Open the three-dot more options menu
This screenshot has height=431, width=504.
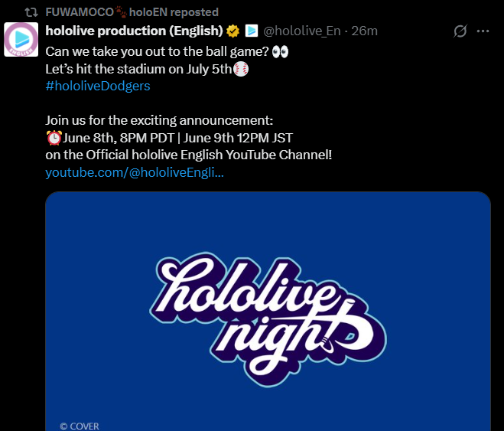tap(483, 31)
